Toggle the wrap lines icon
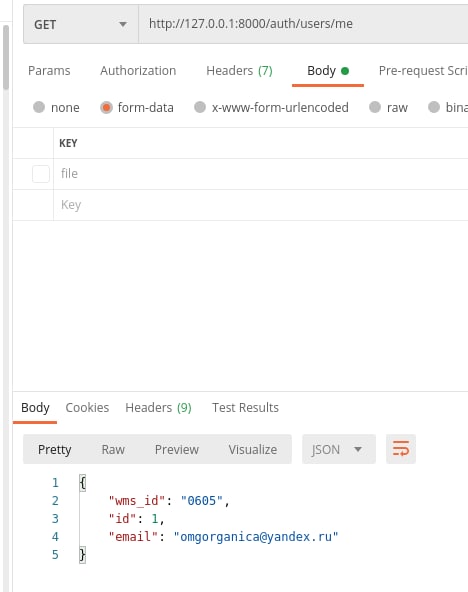This screenshot has width=468, height=592. pyautogui.click(x=401, y=449)
